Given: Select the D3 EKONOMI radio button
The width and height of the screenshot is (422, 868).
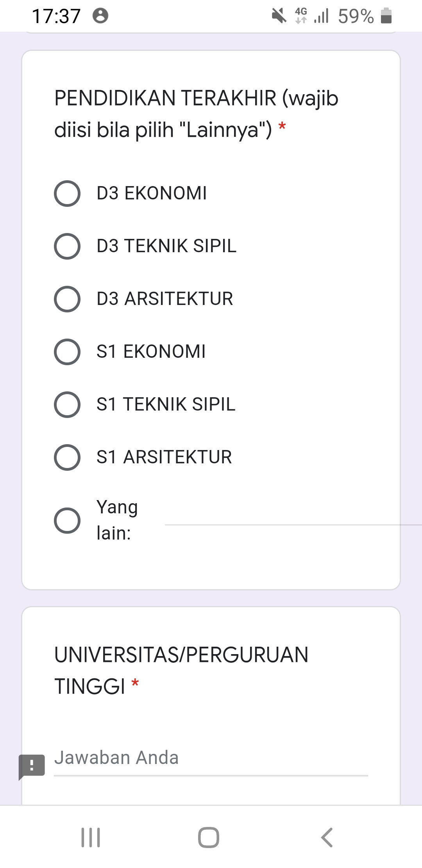Looking at the screenshot, I should click(x=67, y=193).
